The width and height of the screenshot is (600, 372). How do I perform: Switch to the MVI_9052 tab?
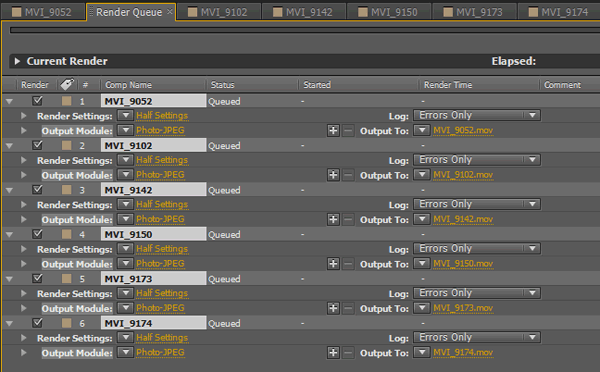pos(42,12)
